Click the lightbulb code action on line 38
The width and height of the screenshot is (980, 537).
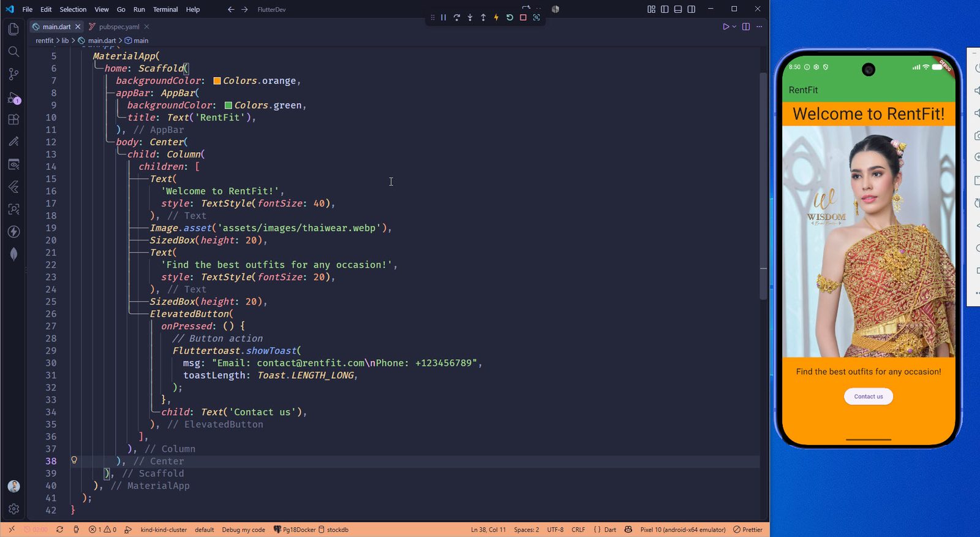click(74, 460)
